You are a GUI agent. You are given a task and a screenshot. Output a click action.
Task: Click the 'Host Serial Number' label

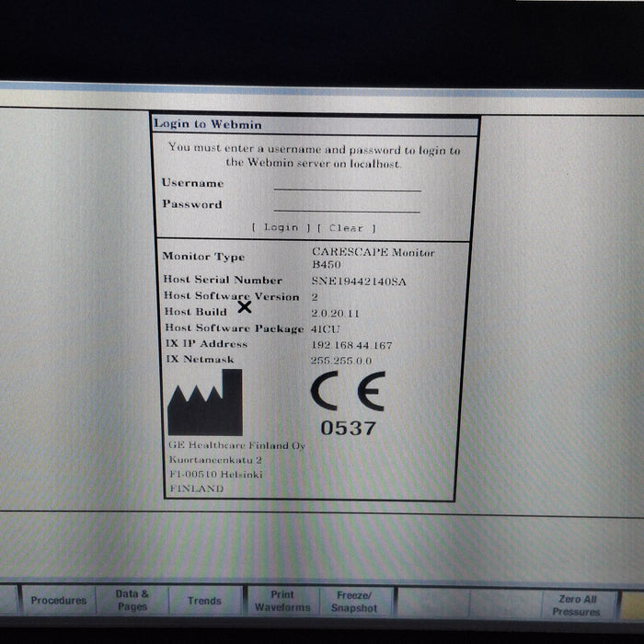tap(223, 280)
